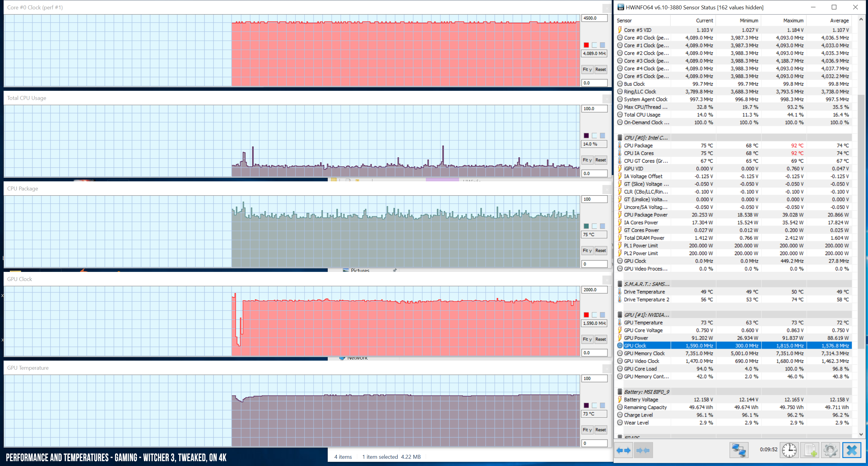Click the icon beside GPU Core Load
The height and width of the screenshot is (466, 868).
pyautogui.click(x=620, y=369)
